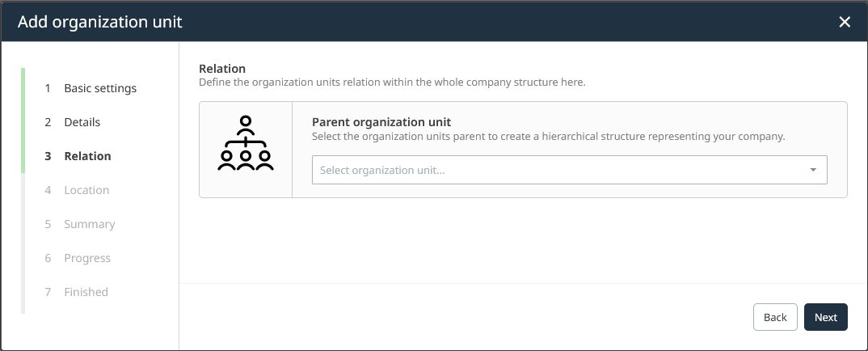Screen dimensions: 868x351
Task: Click the gray part of the step progress bar
Action: coord(23,243)
